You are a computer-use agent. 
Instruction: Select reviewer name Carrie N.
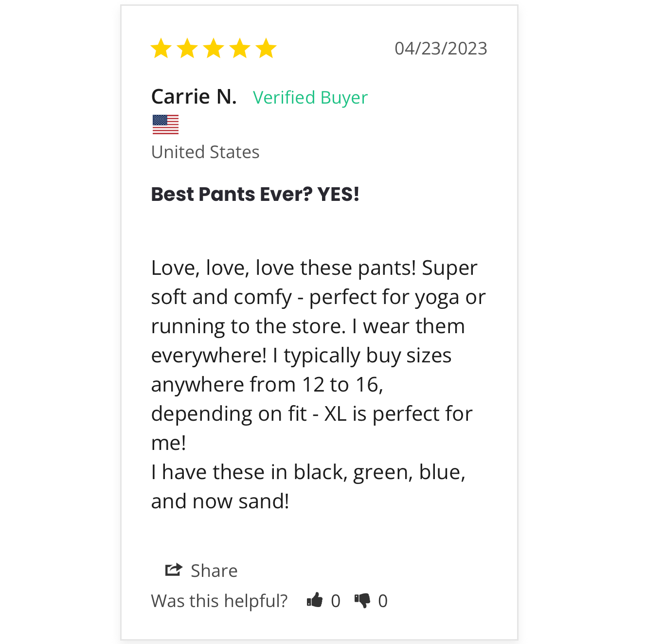click(x=194, y=96)
